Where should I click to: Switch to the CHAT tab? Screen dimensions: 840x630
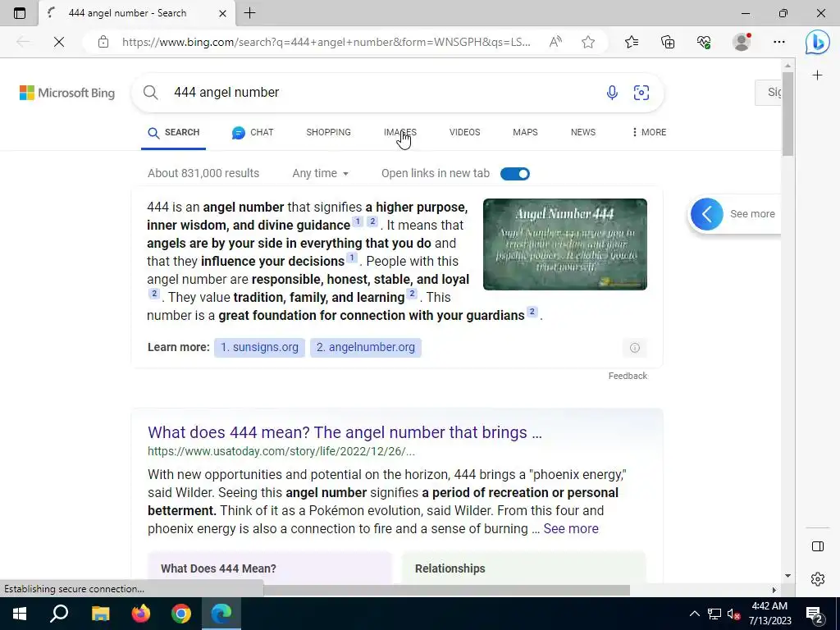click(253, 132)
